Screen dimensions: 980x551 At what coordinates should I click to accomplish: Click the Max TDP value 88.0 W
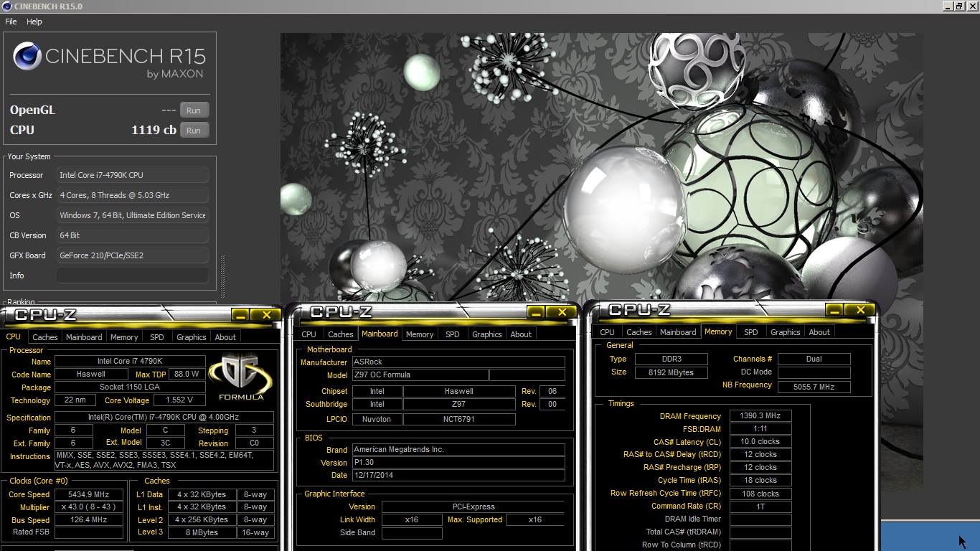(x=187, y=375)
